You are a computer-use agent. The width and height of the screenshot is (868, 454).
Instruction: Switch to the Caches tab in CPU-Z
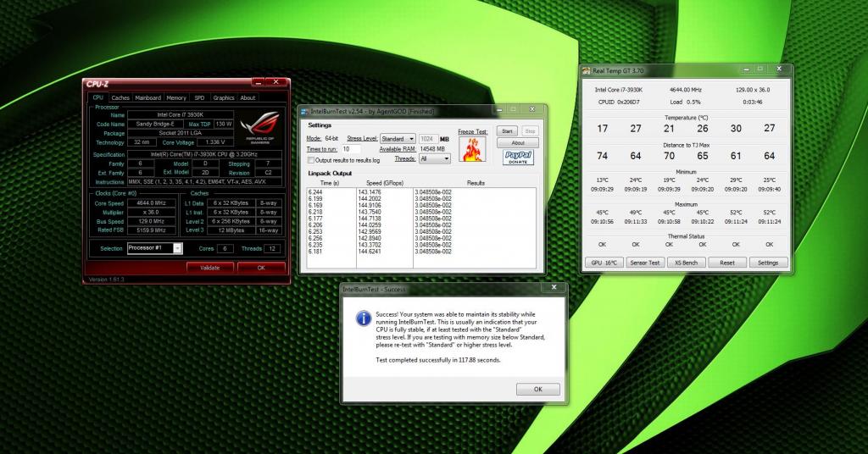120,98
